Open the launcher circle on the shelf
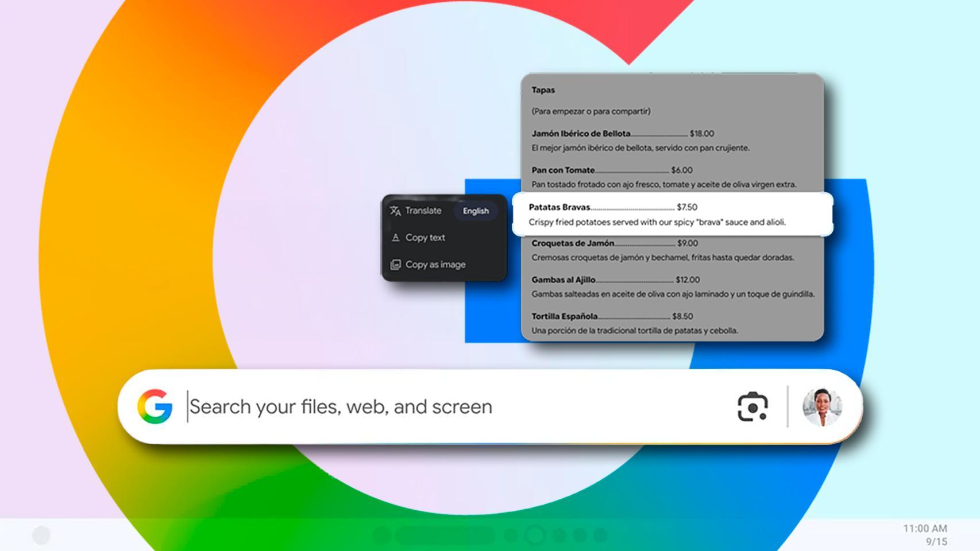The height and width of the screenshot is (551, 980). tap(41, 535)
